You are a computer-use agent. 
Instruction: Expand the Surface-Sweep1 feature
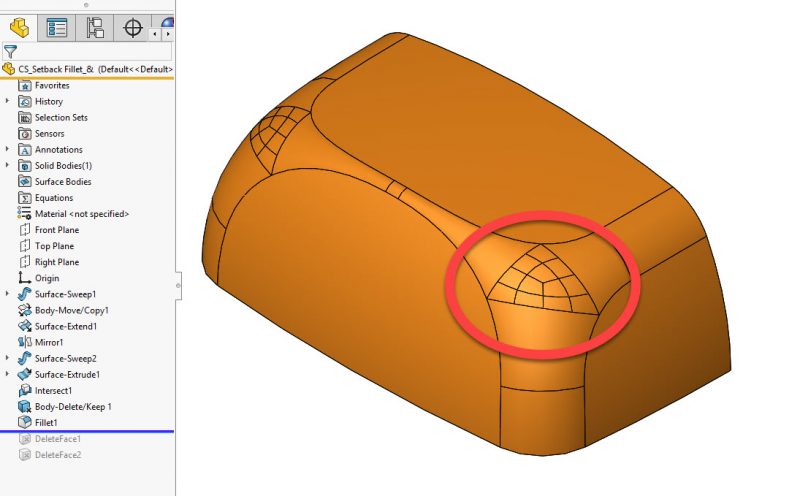point(8,294)
